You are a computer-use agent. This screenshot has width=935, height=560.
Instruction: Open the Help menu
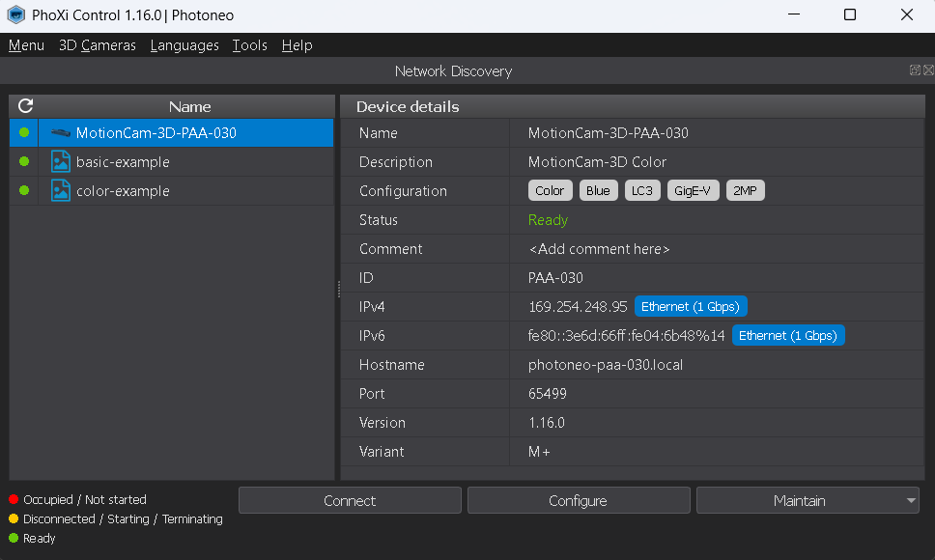[x=297, y=45]
